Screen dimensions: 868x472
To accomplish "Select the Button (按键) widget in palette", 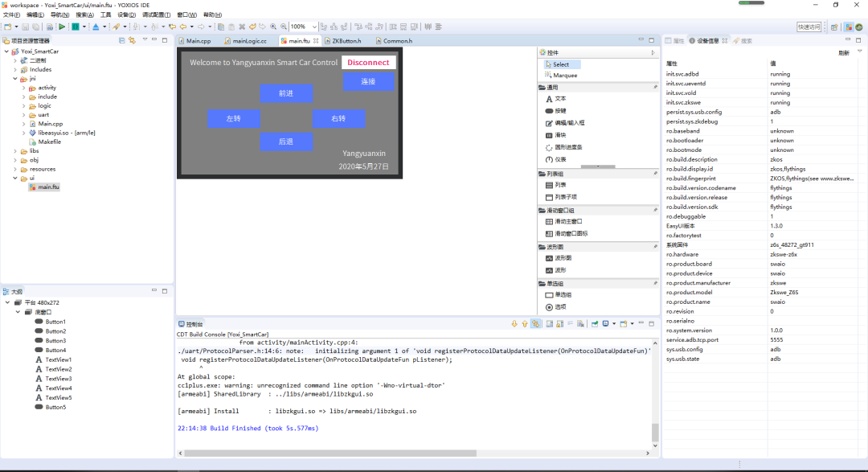I will pyautogui.click(x=556, y=111).
